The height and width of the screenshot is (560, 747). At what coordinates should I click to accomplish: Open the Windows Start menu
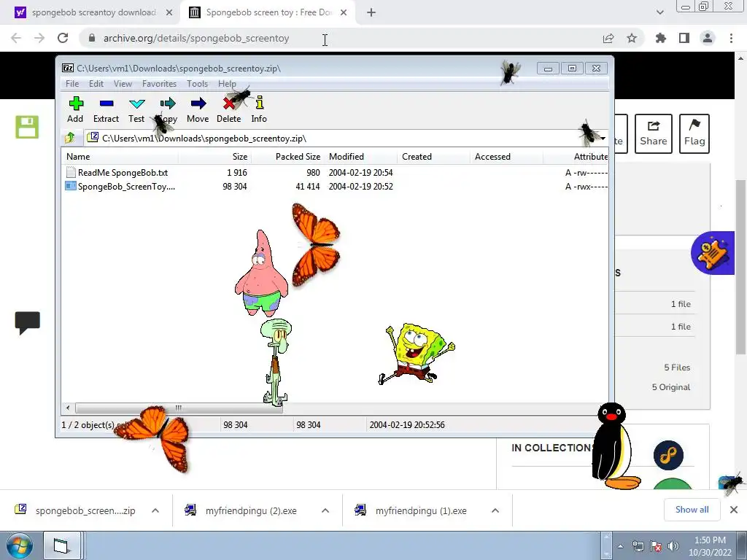[20, 545]
